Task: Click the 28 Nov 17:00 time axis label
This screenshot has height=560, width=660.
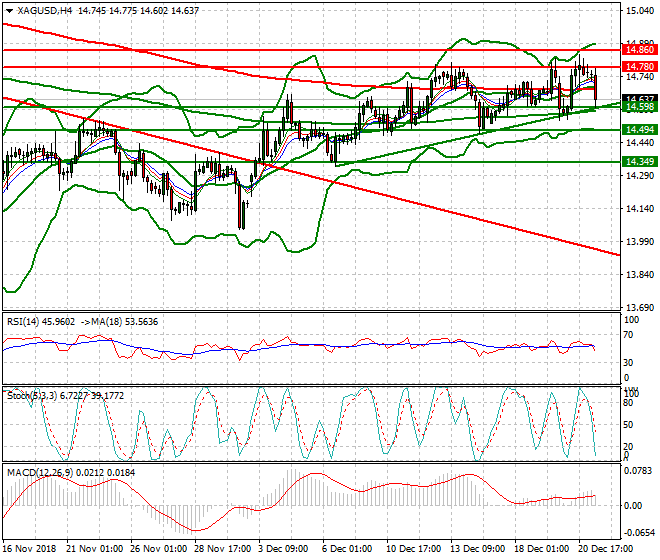Action: click(x=222, y=549)
